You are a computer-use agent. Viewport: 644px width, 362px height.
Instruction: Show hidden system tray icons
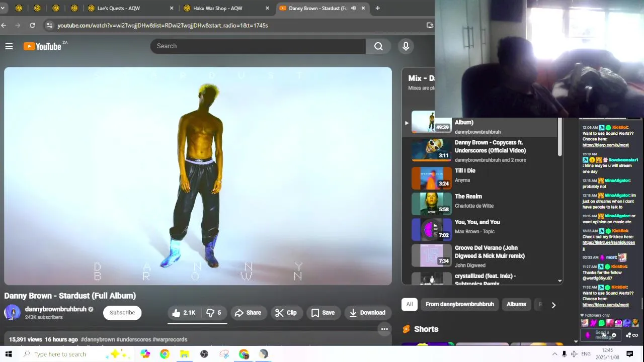[x=554, y=354]
